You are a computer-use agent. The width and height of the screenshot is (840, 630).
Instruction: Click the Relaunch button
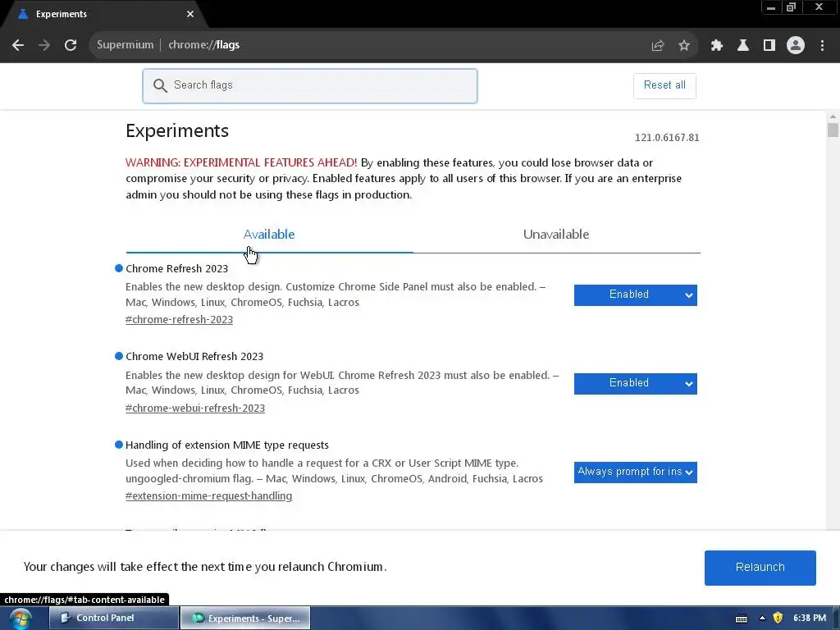point(760,568)
